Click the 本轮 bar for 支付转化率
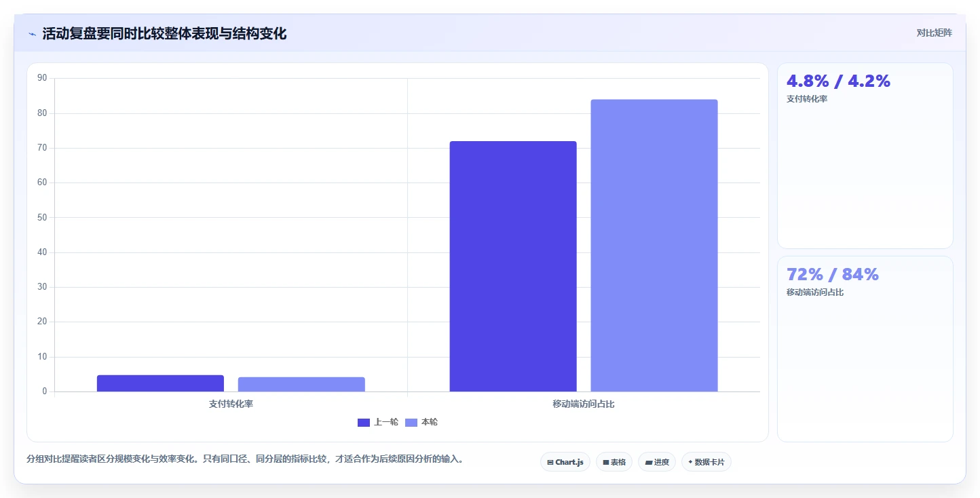 [x=301, y=385]
